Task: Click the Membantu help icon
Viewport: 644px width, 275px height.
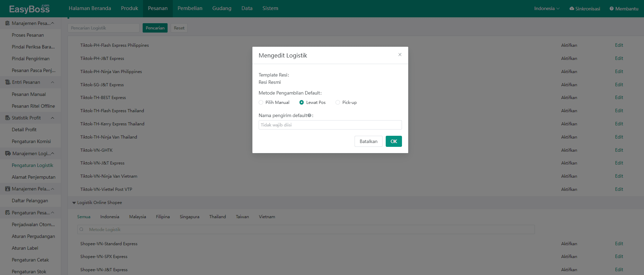Action: 611,9
